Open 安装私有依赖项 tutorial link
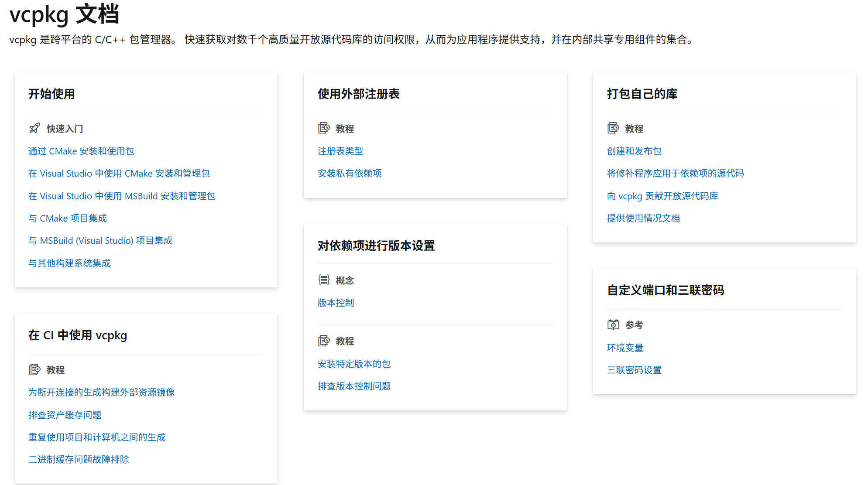Image resolution: width=868 pixels, height=485 pixels. coord(350,173)
